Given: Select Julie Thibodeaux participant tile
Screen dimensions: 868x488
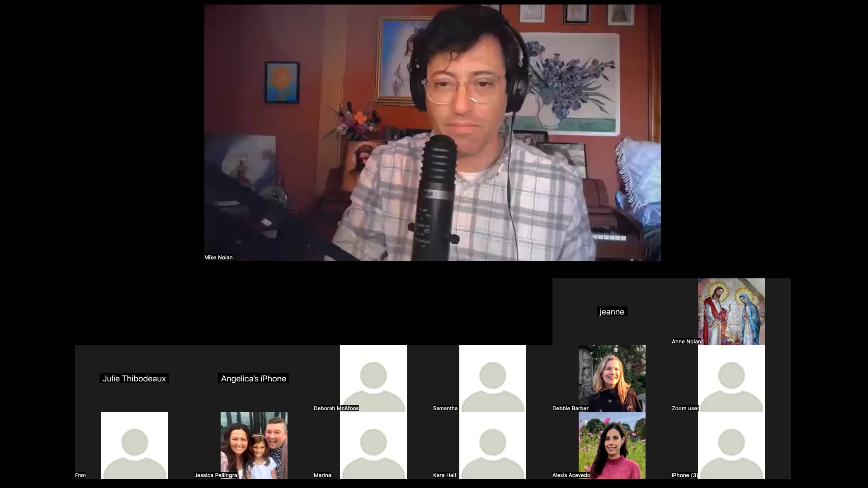Looking at the screenshot, I should (x=134, y=379).
